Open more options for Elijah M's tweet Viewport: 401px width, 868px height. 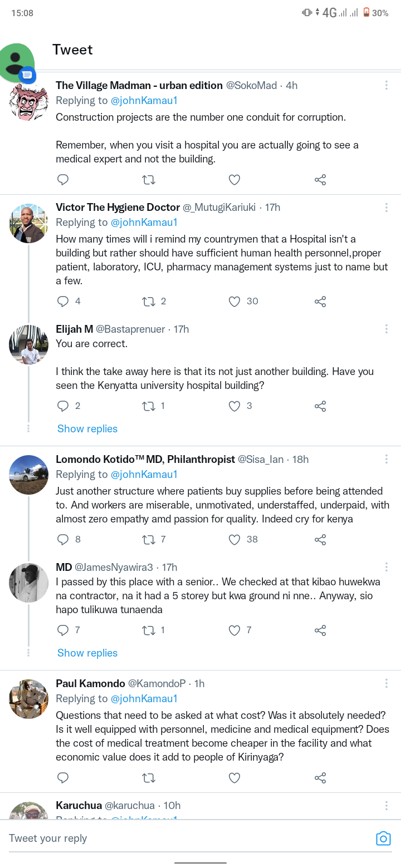tap(387, 329)
